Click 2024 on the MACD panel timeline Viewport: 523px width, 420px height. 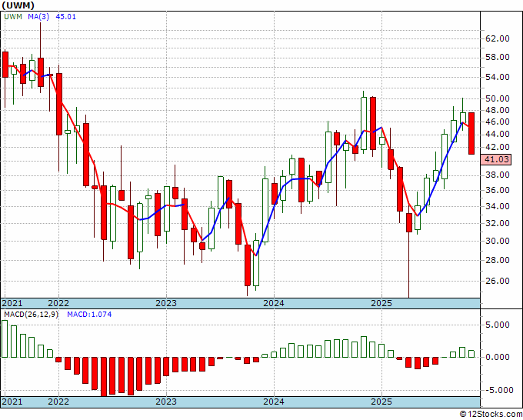274,402
